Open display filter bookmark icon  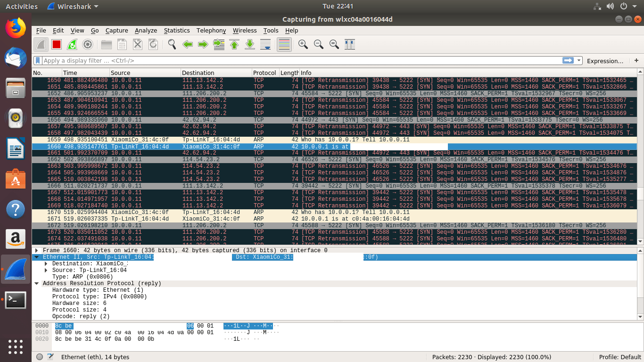coord(38,61)
